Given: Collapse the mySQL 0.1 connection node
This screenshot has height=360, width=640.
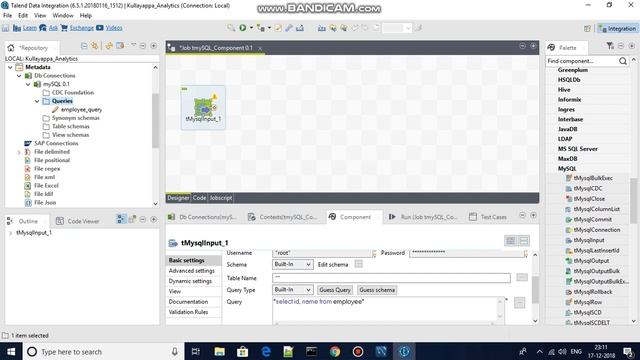Looking at the screenshot, I should click(x=28, y=84).
